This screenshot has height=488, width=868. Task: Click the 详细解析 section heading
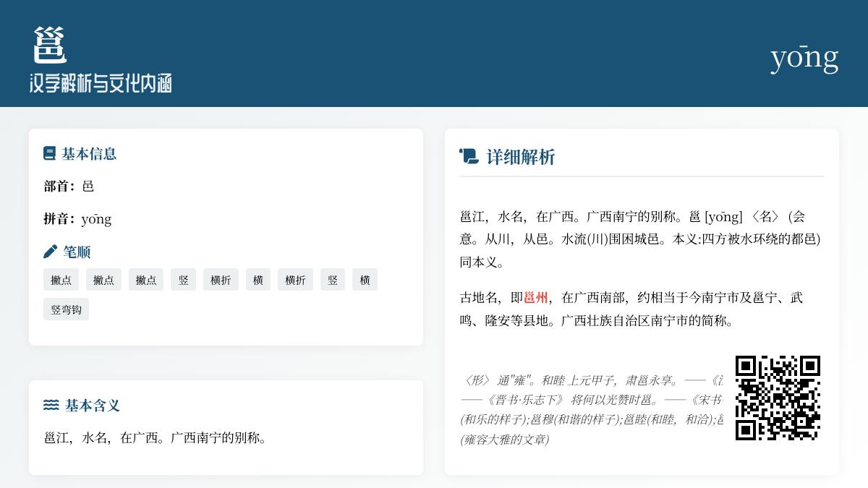tap(520, 157)
